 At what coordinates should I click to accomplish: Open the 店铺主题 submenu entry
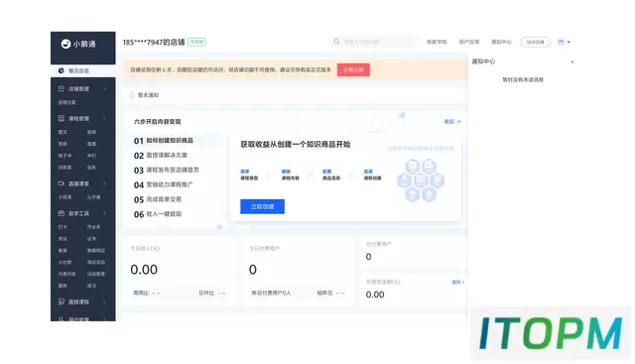click(x=66, y=102)
